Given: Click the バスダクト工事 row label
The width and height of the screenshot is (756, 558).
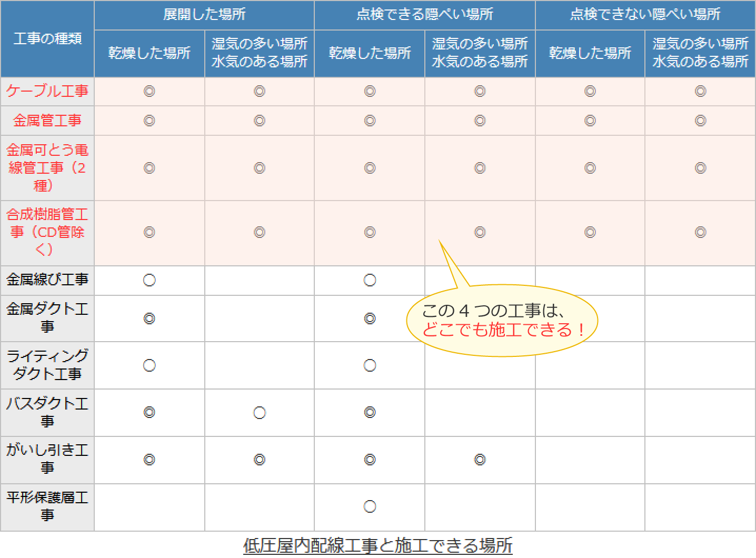Looking at the screenshot, I should pyautogui.click(x=47, y=412).
